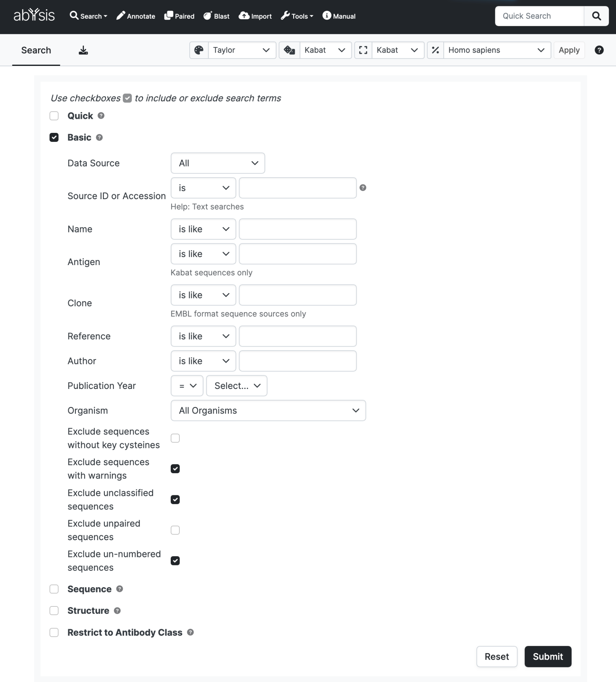Open the Antigen 'is like' dropdown
This screenshot has height=682, width=616.
(203, 254)
